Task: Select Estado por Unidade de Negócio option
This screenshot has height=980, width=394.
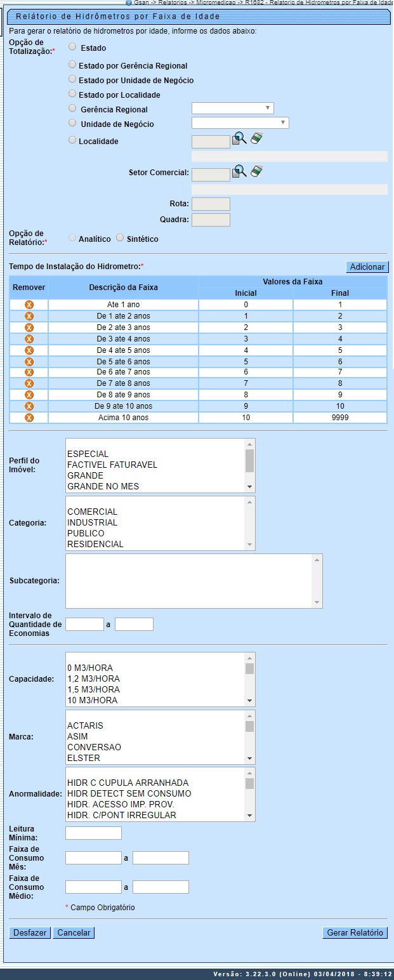Action: click(x=72, y=79)
